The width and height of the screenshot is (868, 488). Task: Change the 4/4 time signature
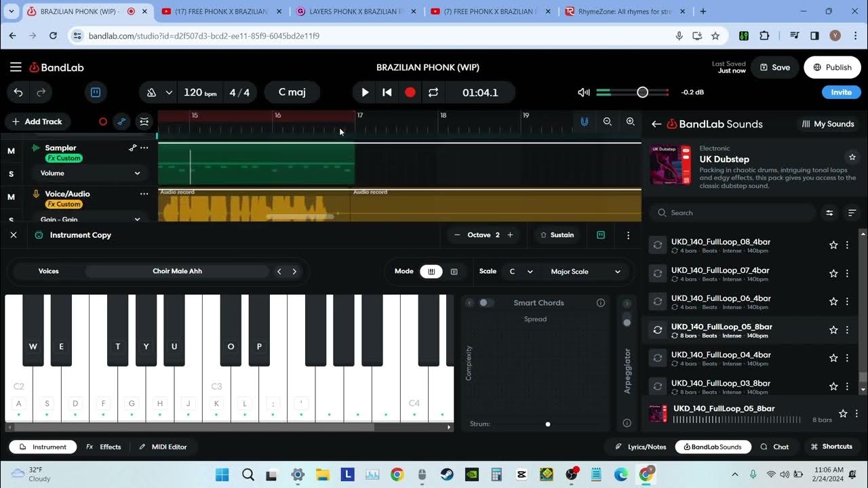(239, 92)
